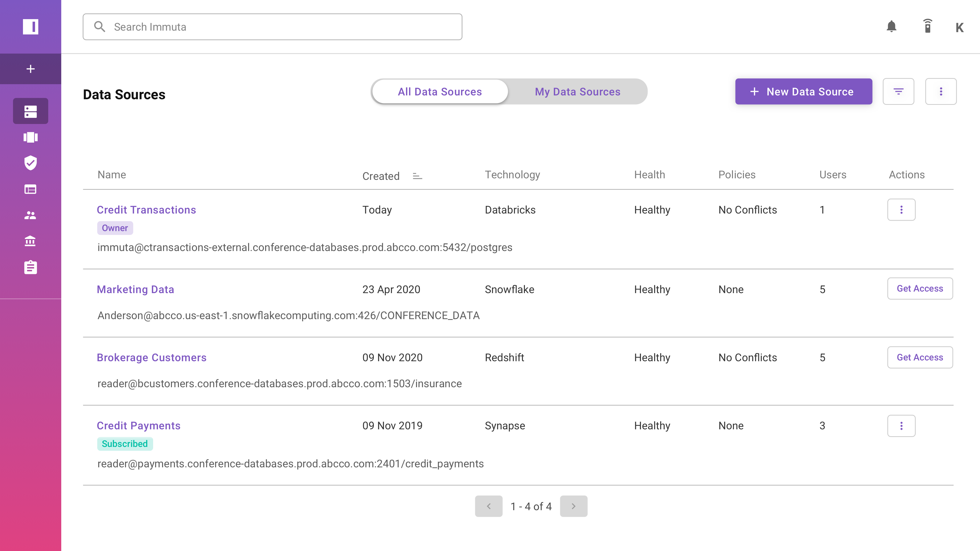Click the 09 Nov 2020 created date
The width and height of the screenshot is (980, 551).
point(392,357)
